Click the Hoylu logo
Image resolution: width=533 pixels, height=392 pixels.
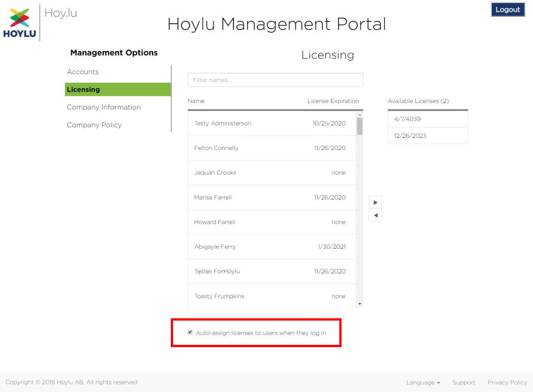pos(19,23)
